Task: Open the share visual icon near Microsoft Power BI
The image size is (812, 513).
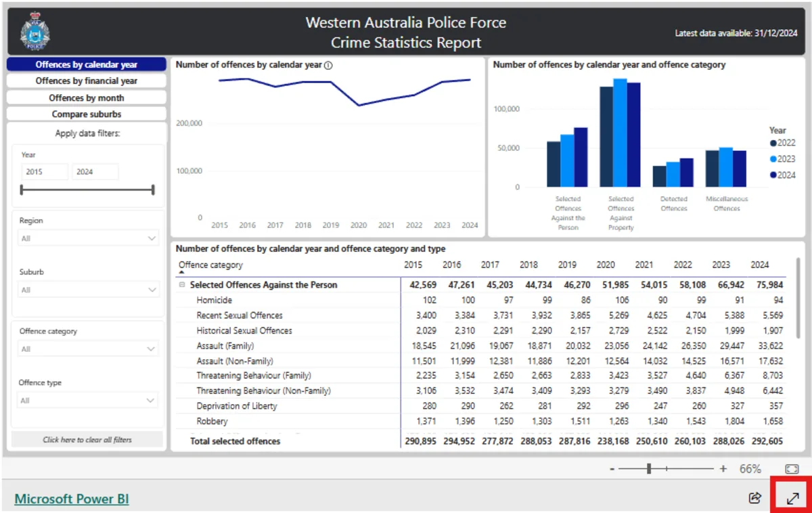Action: [x=755, y=498]
